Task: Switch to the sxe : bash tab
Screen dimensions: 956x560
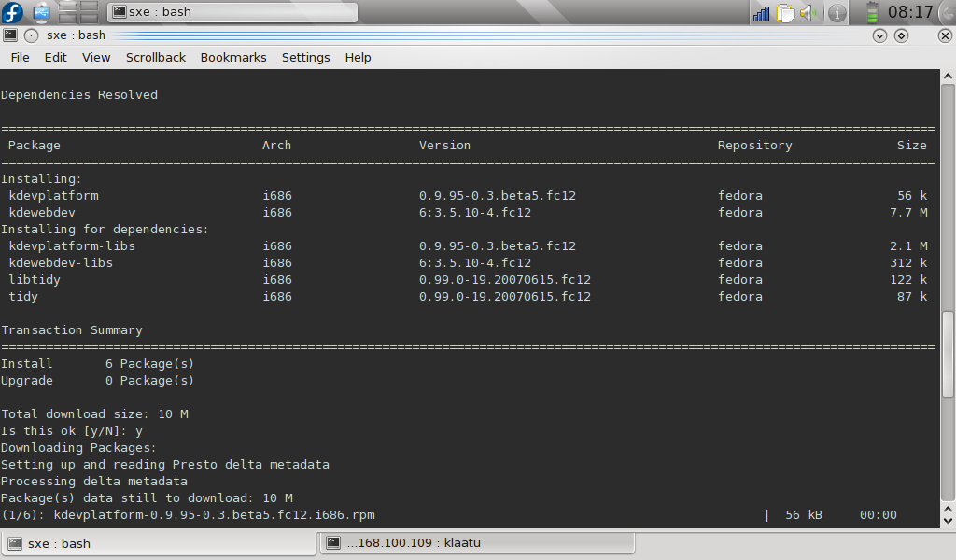Action: point(159,543)
